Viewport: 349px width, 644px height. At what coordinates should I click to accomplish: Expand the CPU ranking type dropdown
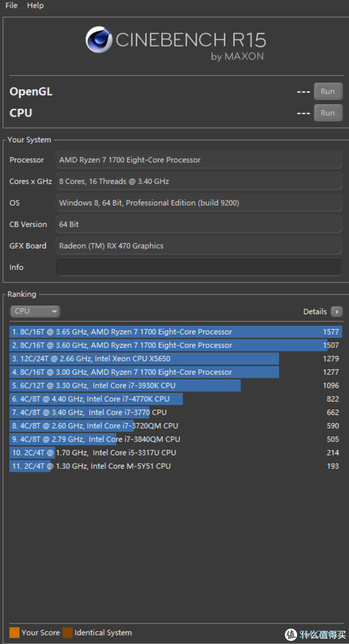point(35,311)
